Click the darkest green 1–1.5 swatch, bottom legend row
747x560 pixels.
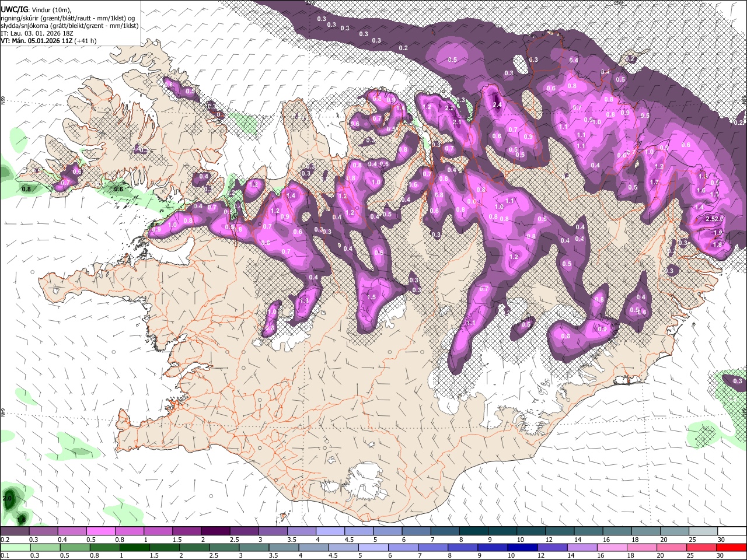click(x=134, y=547)
